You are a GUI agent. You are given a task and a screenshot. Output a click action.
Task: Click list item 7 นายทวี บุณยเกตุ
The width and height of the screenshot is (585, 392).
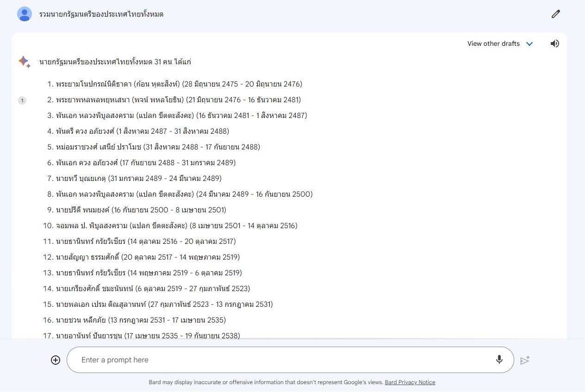click(x=138, y=179)
